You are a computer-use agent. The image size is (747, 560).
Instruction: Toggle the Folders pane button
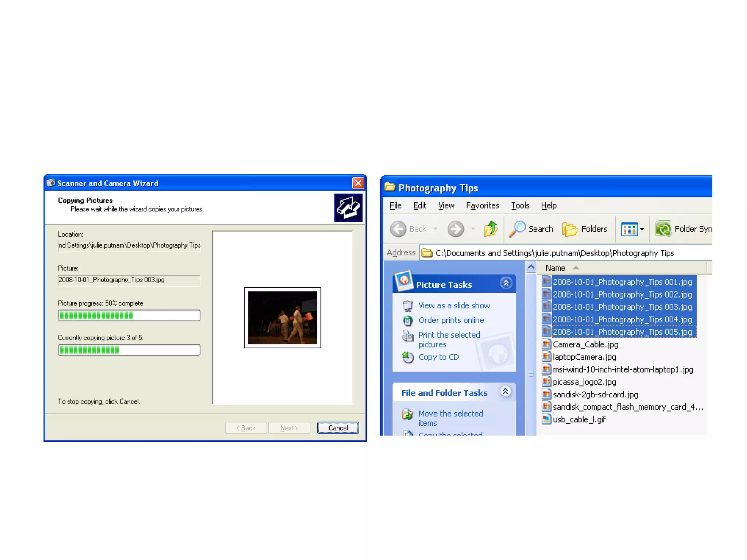585,229
